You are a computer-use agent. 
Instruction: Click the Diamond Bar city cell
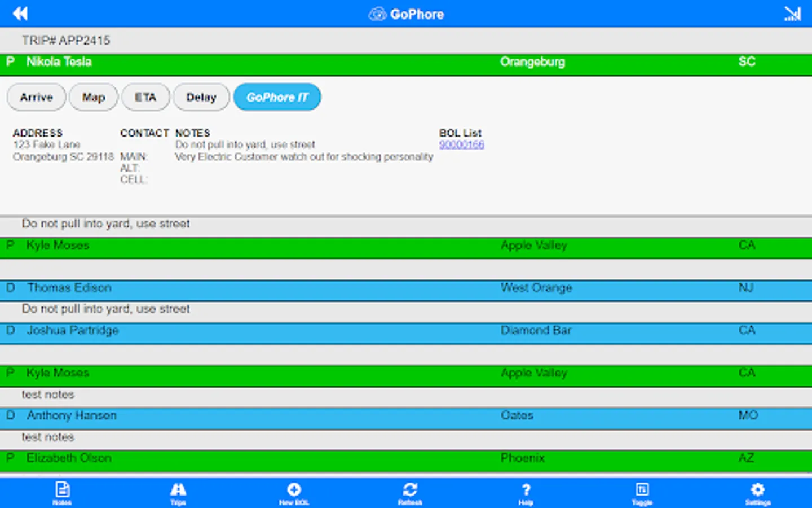click(x=536, y=330)
